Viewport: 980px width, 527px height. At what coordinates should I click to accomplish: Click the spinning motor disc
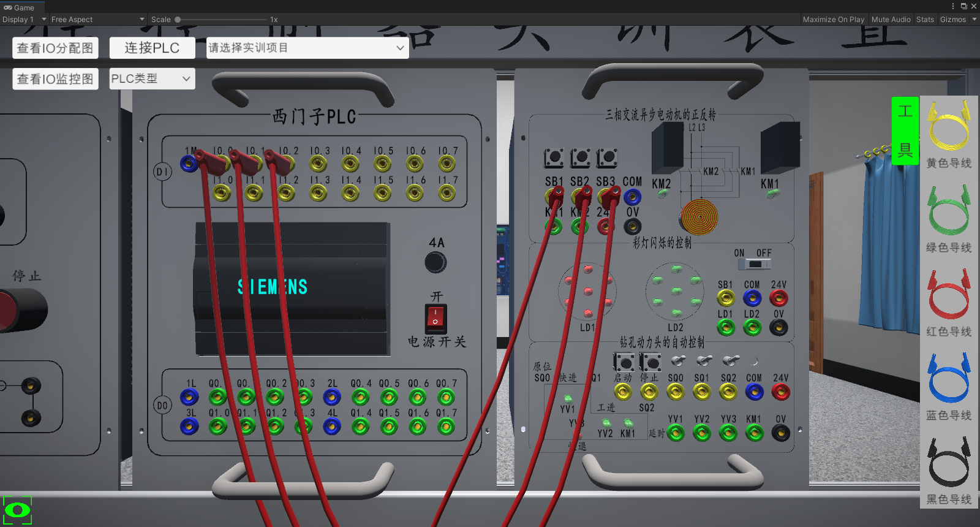click(x=699, y=218)
